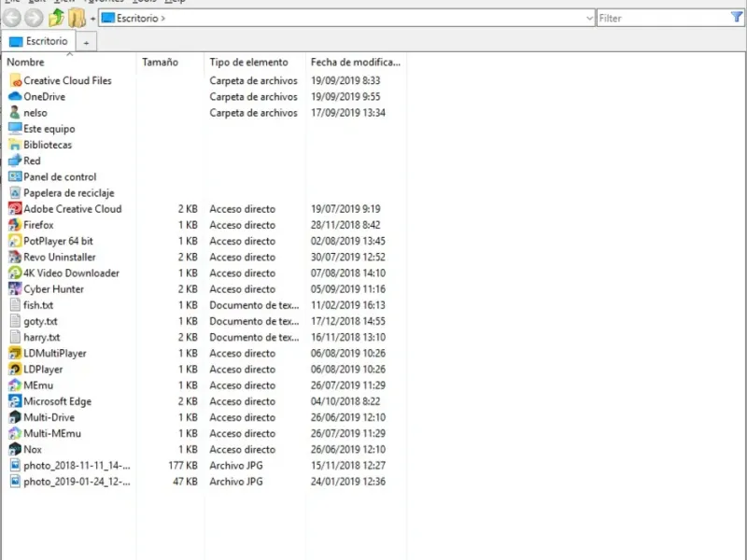
Task: Select the nelso user folder icon
Action: [x=15, y=113]
